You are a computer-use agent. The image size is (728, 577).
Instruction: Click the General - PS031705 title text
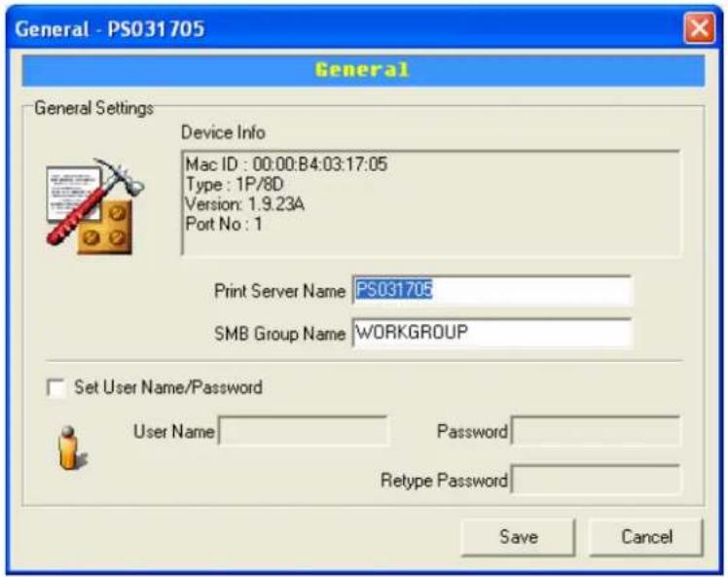tap(110, 29)
